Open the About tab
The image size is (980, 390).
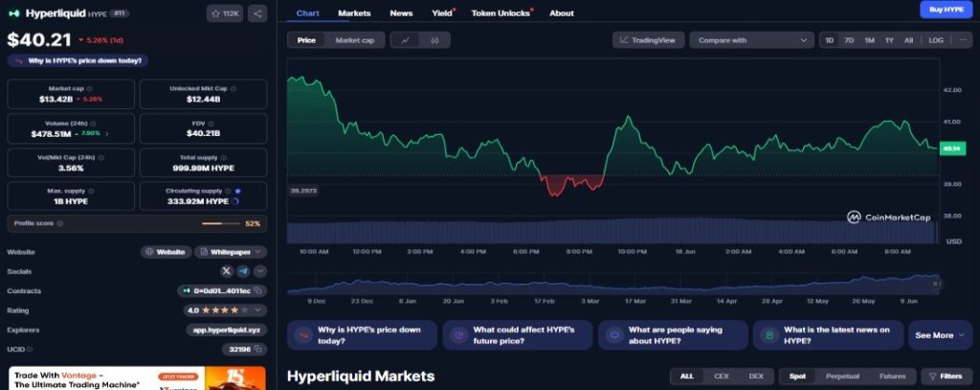click(562, 13)
